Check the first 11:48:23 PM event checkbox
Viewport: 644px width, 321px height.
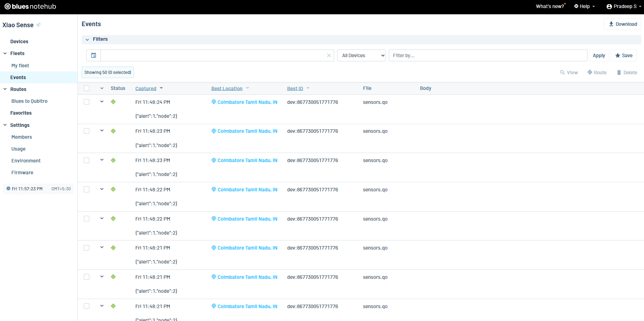87,131
